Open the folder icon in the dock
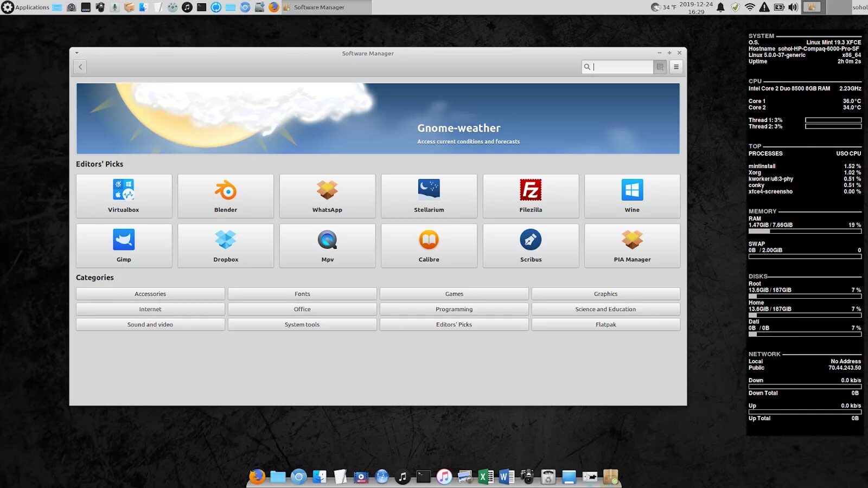This screenshot has width=868, height=488. pyautogui.click(x=278, y=477)
